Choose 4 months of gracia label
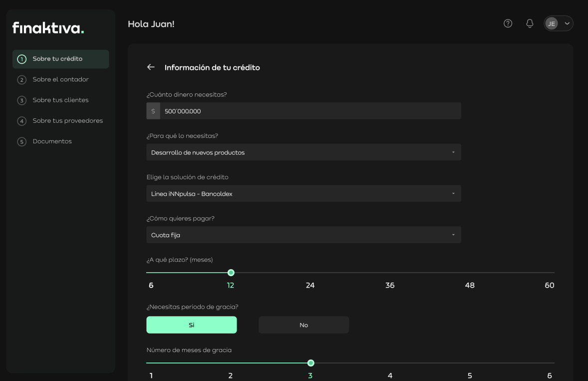The width and height of the screenshot is (588, 381). coord(390,376)
